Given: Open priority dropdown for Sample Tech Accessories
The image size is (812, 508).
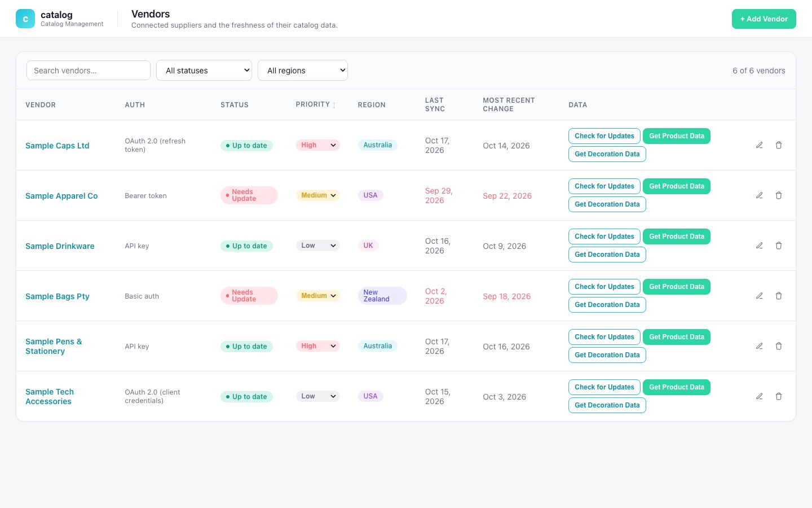Looking at the screenshot, I should click(318, 396).
